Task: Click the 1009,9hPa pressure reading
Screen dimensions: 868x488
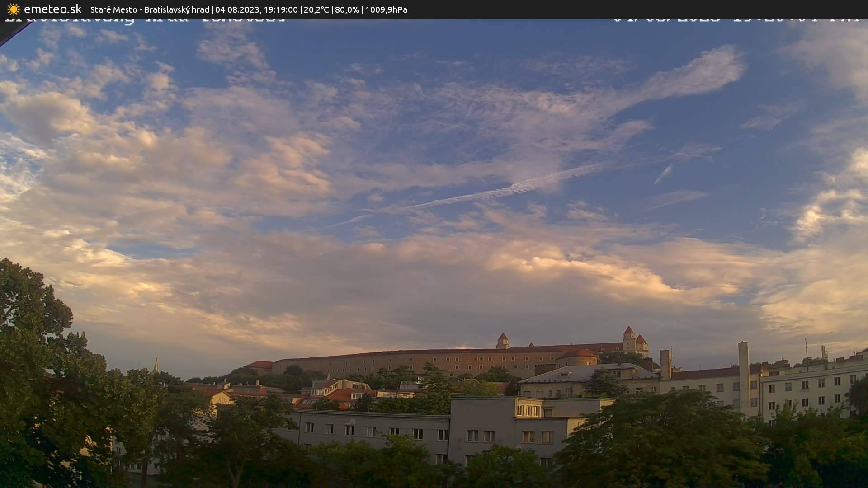Action: click(386, 9)
